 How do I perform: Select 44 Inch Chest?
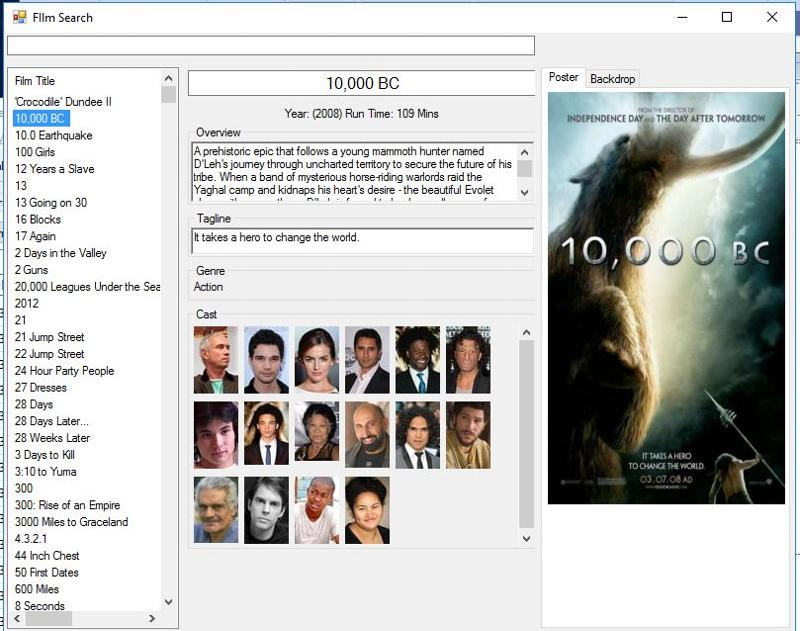tap(47, 556)
